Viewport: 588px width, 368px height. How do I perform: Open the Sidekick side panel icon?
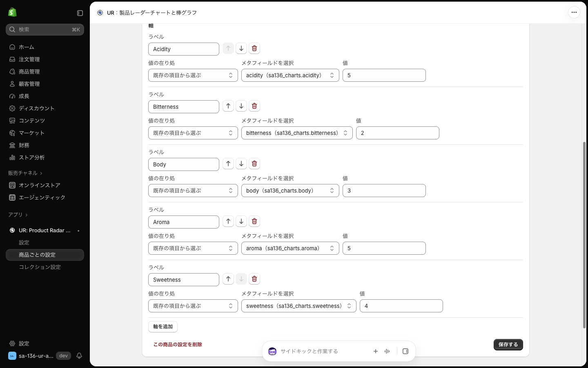pyautogui.click(x=405, y=351)
